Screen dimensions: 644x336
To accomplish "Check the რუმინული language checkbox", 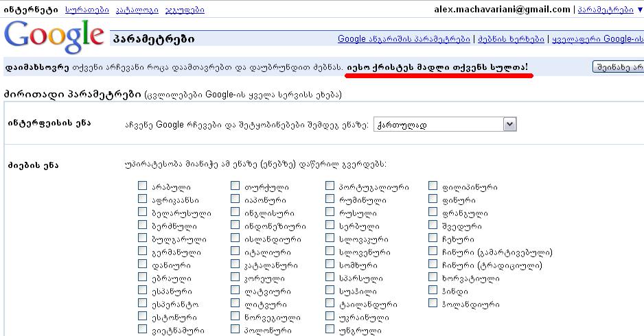I will point(330,199).
